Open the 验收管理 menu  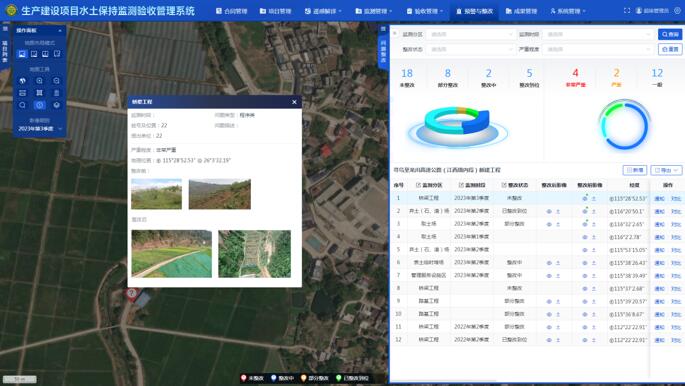coord(425,11)
